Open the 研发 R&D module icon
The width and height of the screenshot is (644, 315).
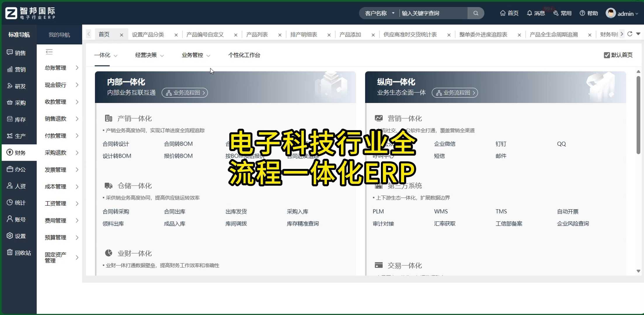10,86
